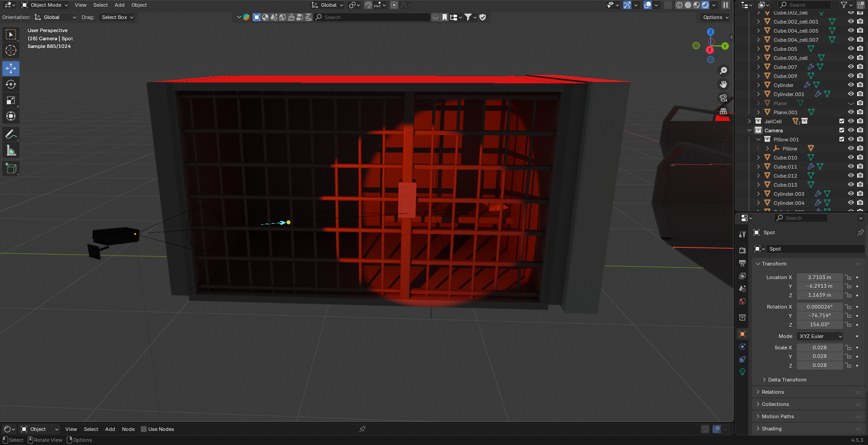
Task: Open the Object Data light properties tab
Action: (742, 372)
